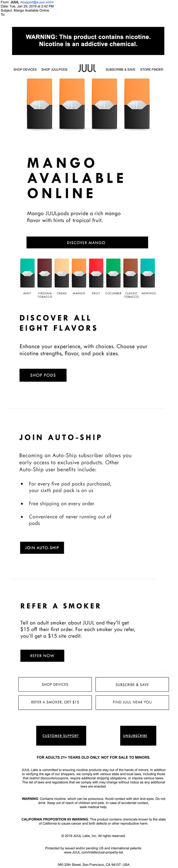
Task: Open the Customer Support link
Action: pyautogui.click(x=61, y=735)
